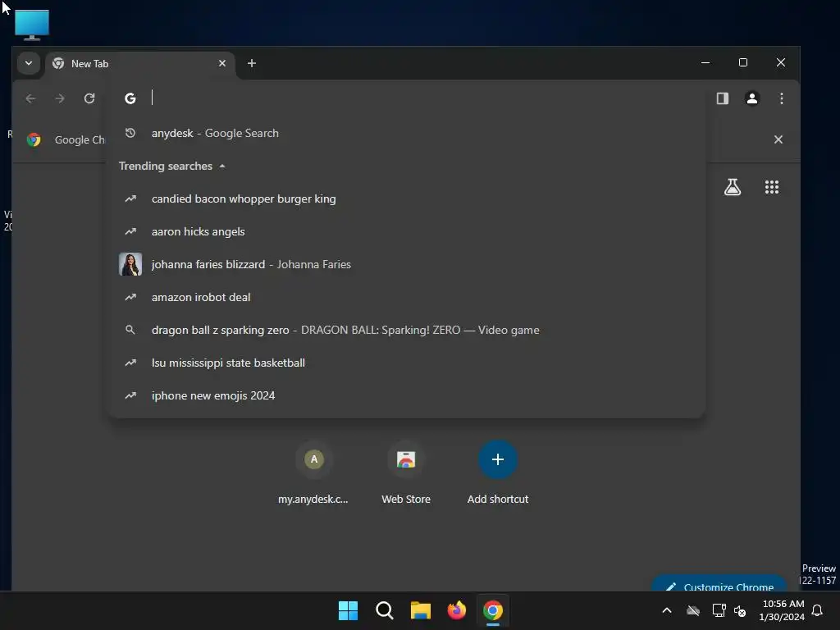
Task: Open Windows taskbar search
Action: pos(385,610)
